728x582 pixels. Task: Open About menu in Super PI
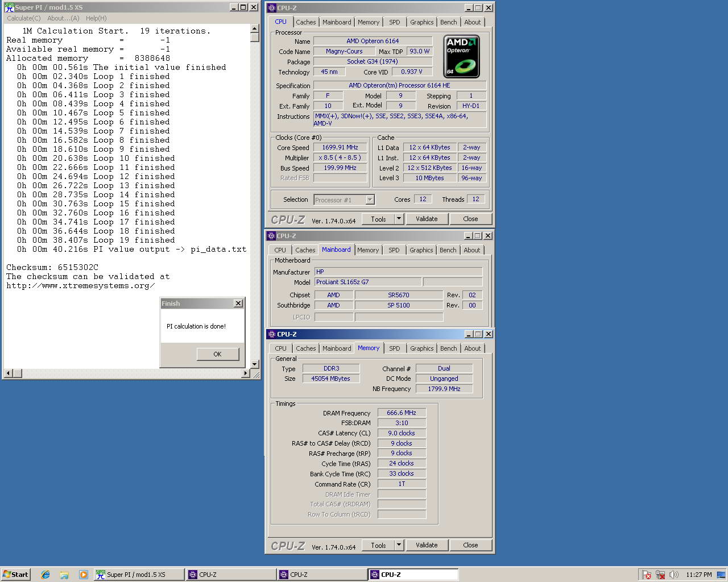point(63,18)
